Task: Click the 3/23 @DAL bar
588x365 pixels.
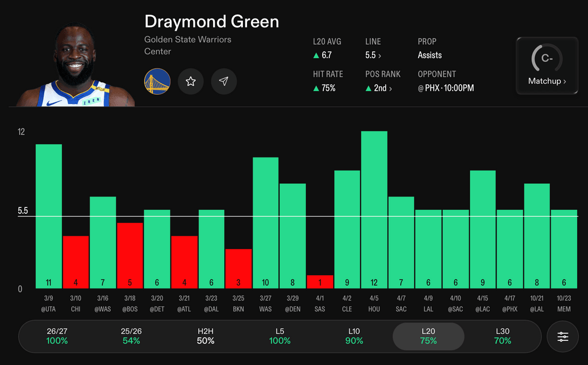Action: [x=211, y=249]
